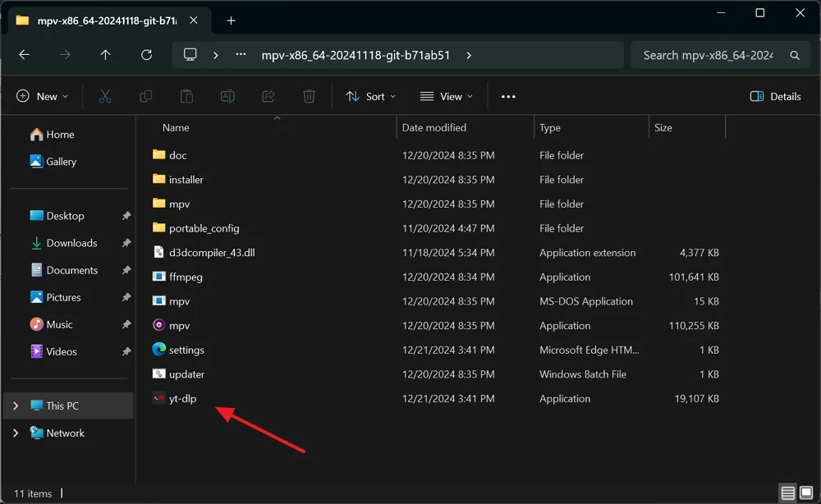821x504 pixels.
Task: Click the Rename icon in toolbar
Action: (x=227, y=96)
